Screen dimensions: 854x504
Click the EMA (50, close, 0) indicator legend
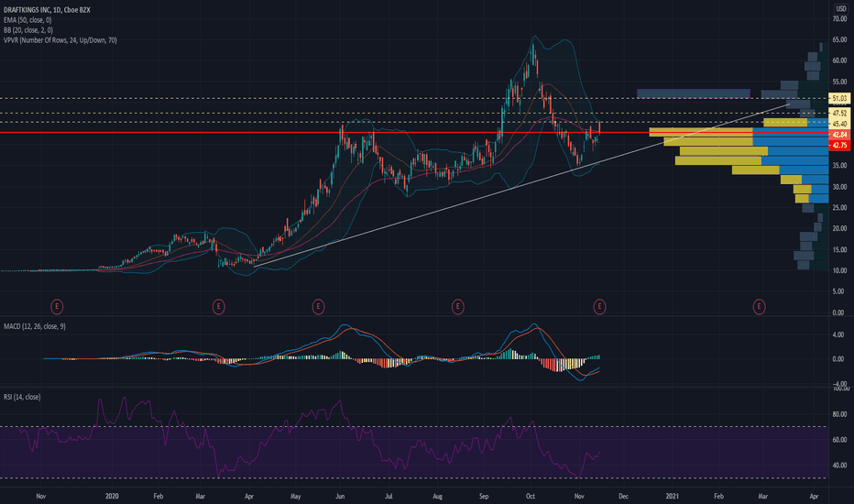tap(27, 20)
